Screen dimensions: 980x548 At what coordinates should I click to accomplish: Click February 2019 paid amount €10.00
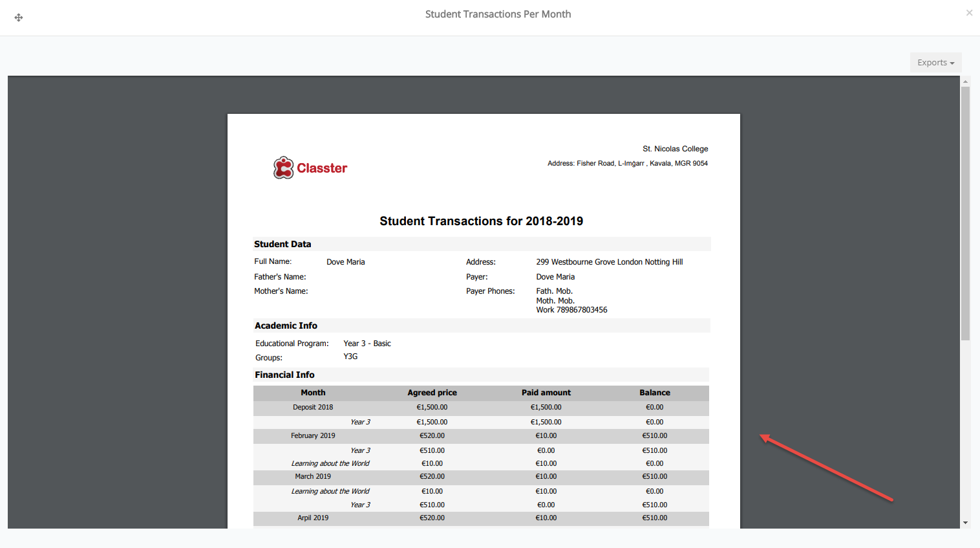(x=546, y=436)
